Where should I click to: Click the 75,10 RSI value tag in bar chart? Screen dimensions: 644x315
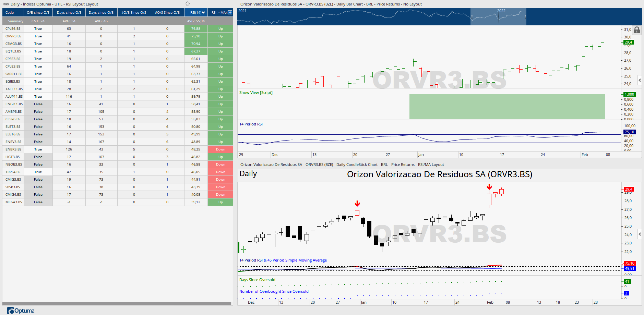pyautogui.click(x=629, y=132)
